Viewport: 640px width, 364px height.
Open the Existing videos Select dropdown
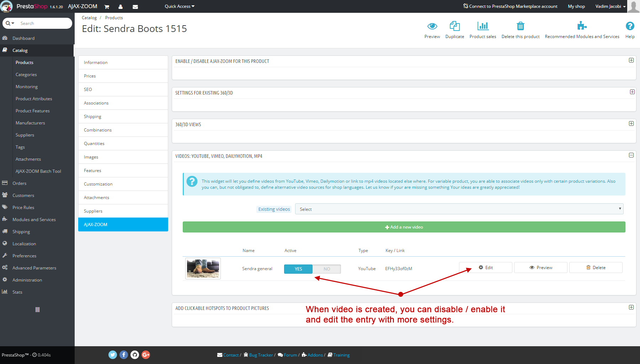[459, 209]
